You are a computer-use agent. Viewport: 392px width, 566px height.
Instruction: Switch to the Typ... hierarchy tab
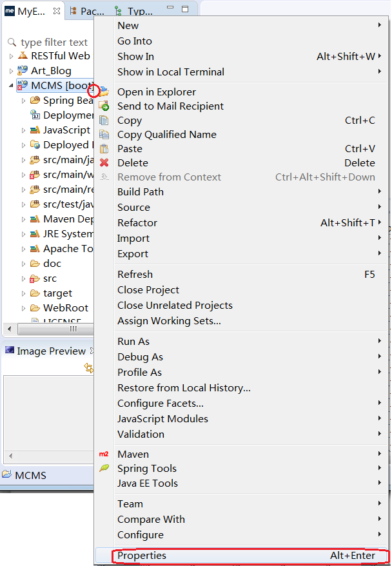[134, 11]
